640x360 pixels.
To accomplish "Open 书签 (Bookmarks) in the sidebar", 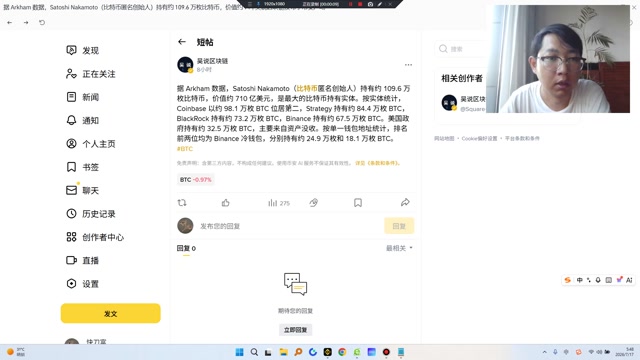I will (x=82, y=167).
